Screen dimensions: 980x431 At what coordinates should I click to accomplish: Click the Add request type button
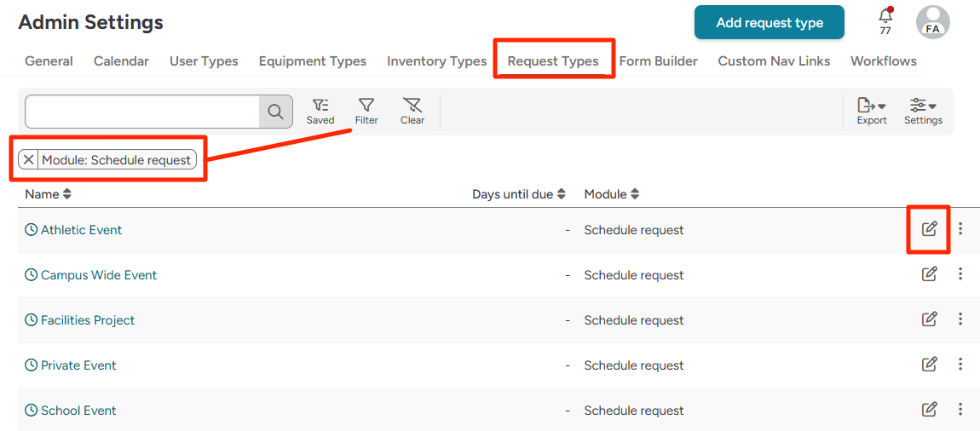769,23
